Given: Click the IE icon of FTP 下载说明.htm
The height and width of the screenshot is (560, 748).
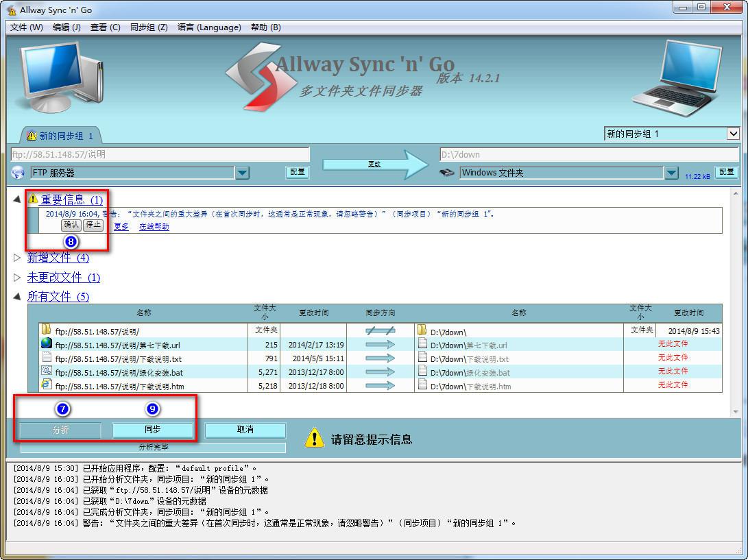Looking at the screenshot, I should [46, 384].
